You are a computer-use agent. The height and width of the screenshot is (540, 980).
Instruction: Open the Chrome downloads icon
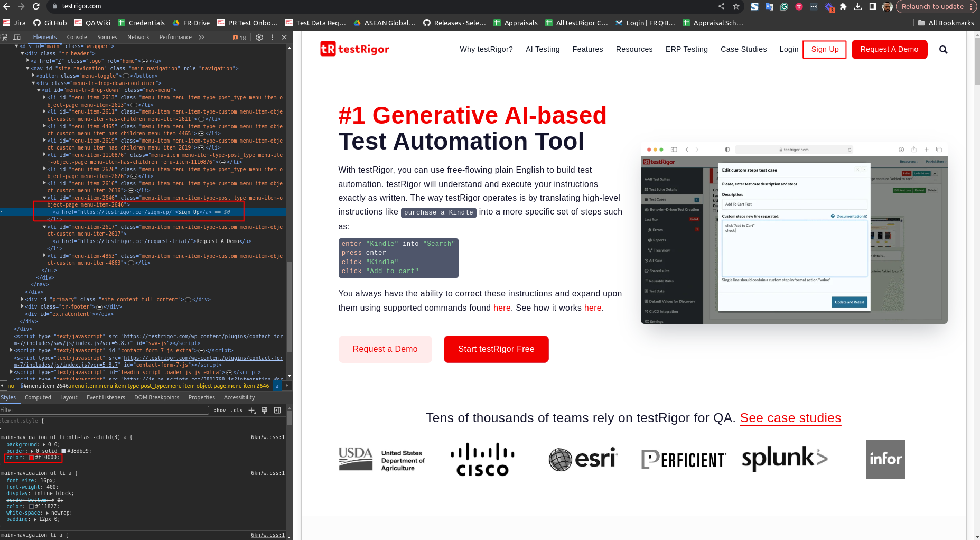click(858, 6)
